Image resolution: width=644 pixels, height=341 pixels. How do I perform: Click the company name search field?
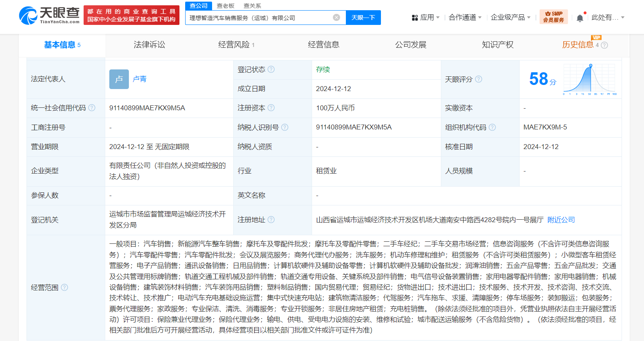pos(259,18)
